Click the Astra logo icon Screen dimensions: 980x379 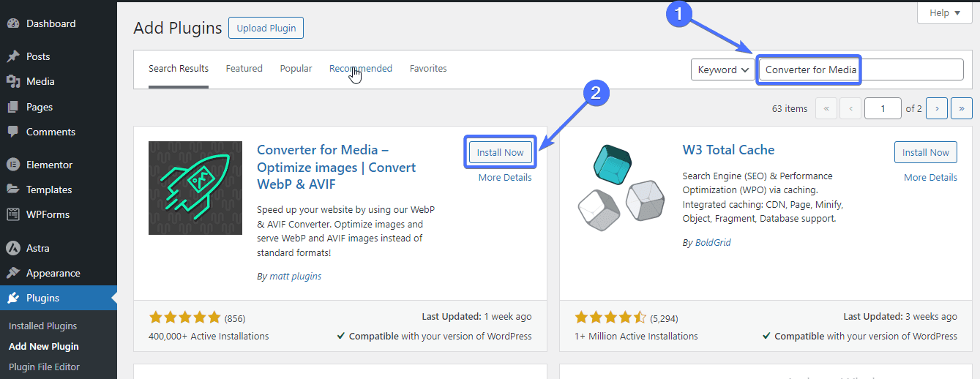[x=13, y=248]
